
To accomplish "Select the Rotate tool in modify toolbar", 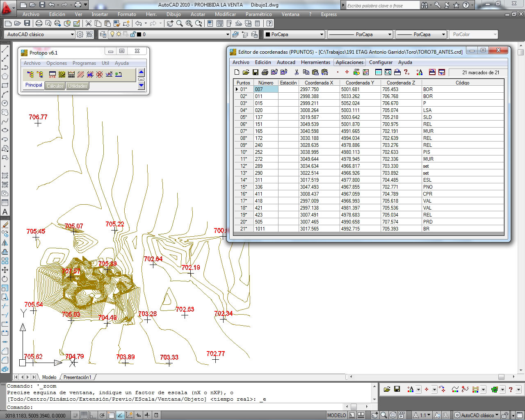I will 5,279.
